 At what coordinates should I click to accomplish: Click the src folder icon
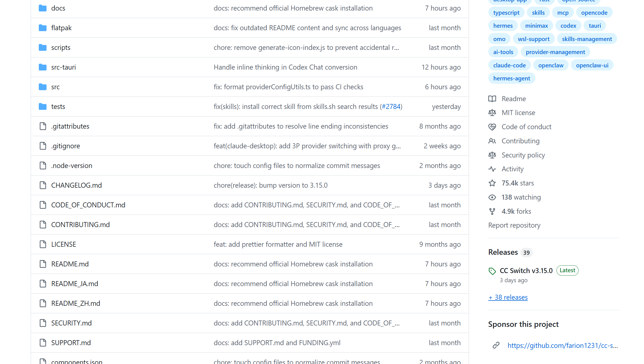point(43,87)
